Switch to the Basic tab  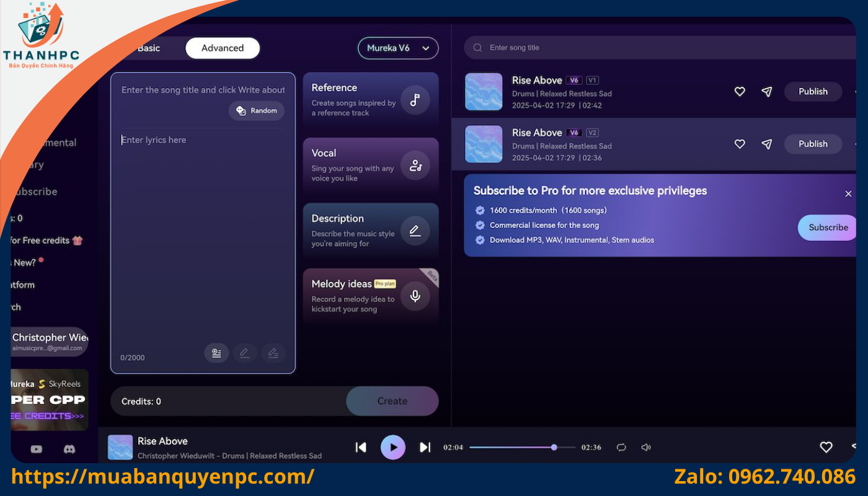149,48
